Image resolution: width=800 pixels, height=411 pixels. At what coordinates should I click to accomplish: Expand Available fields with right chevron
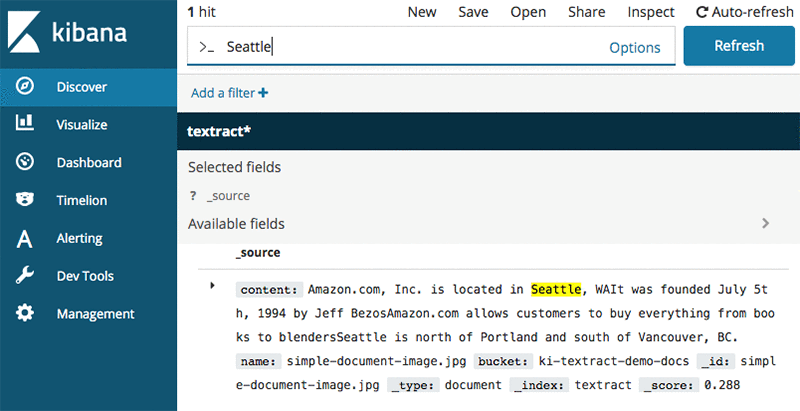[x=765, y=223]
